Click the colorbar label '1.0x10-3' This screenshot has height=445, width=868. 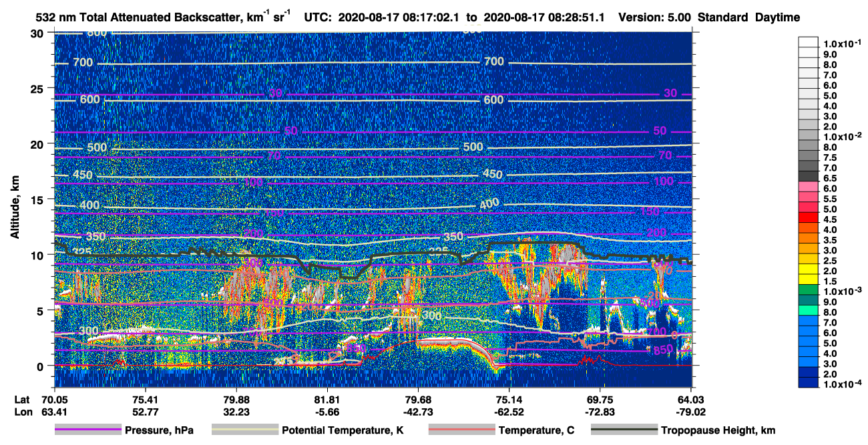click(844, 290)
